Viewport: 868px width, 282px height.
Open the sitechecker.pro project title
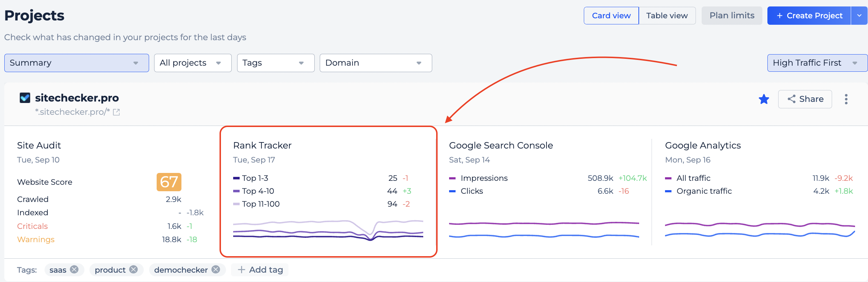pos(77,98)
